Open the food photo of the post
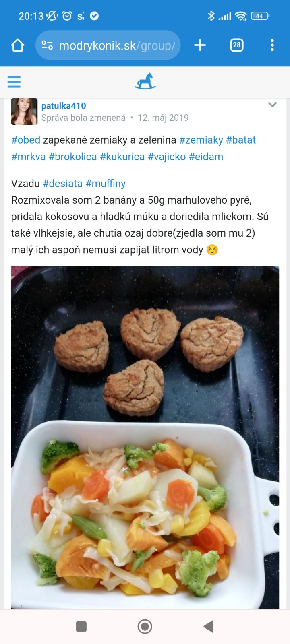Screen dimensions: 290x644 (x=145, y=437)
